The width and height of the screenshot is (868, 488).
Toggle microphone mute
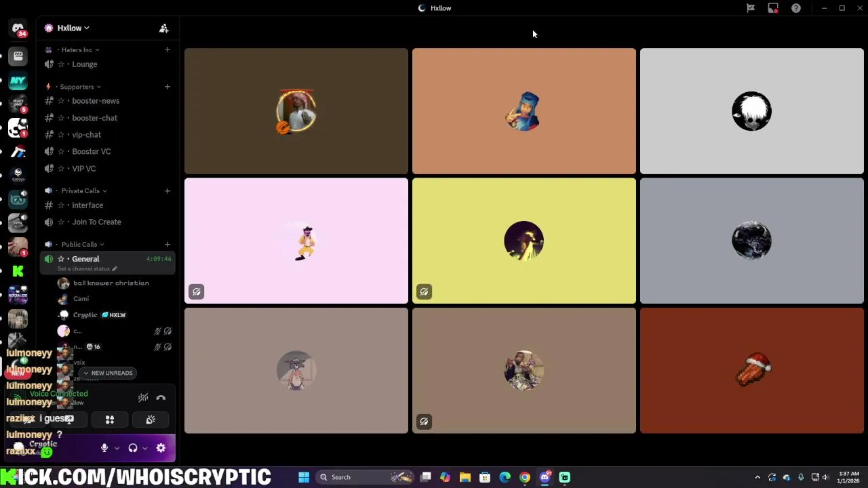tap(104, 448)
